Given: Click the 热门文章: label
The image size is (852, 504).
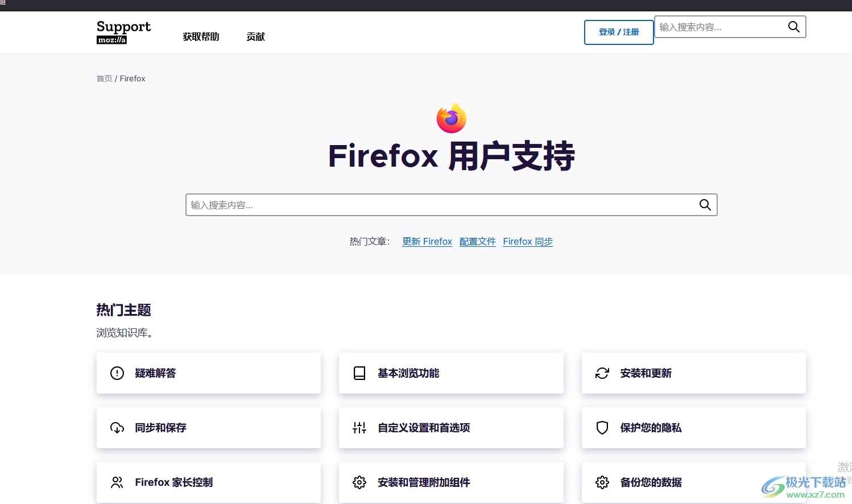Looking at the screenshot, I should 370,241.
